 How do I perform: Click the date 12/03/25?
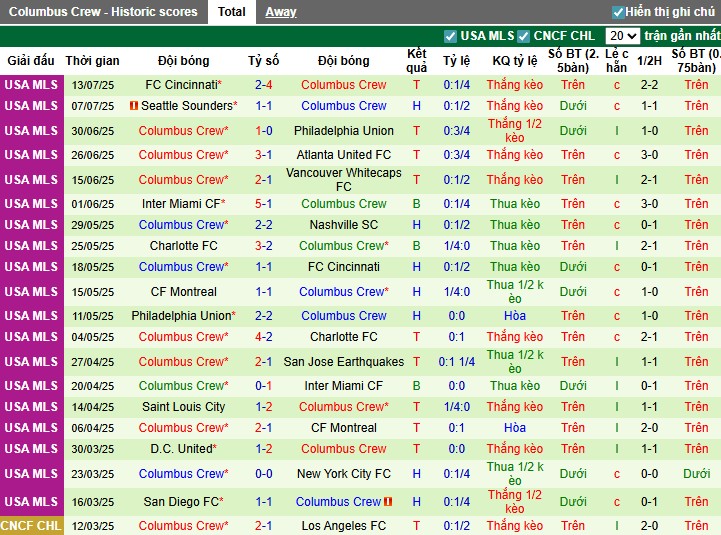coord(92,526)
